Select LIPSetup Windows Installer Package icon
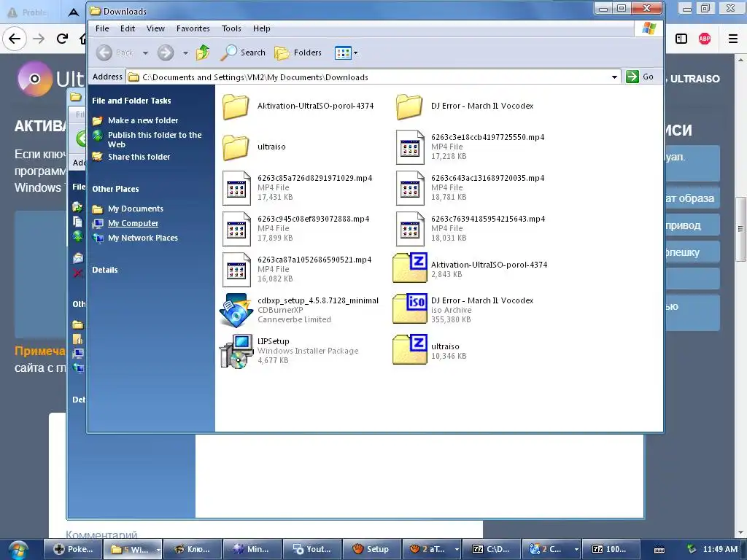Screen dimensions: 747x560 click(236, 351)
